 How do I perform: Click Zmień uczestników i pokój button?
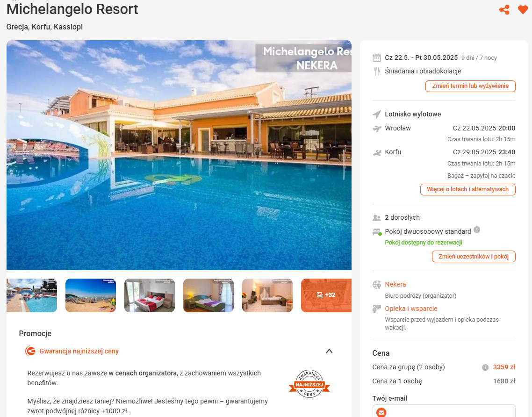pos(473,257)
